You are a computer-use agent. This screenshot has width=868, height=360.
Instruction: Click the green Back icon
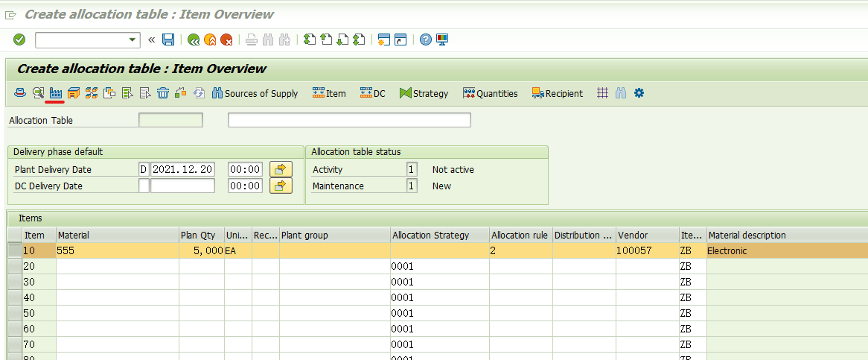point(194,40)
